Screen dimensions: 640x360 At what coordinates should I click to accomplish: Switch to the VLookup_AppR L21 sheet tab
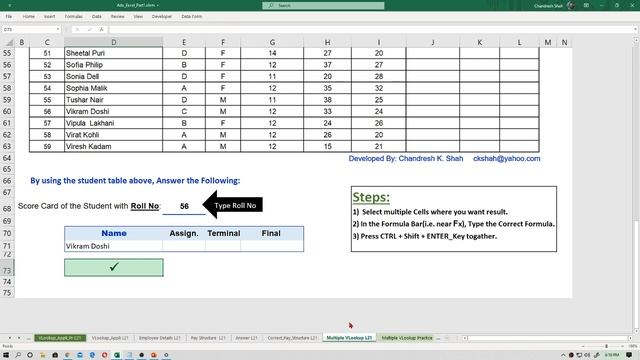click(x=110, y=338)
